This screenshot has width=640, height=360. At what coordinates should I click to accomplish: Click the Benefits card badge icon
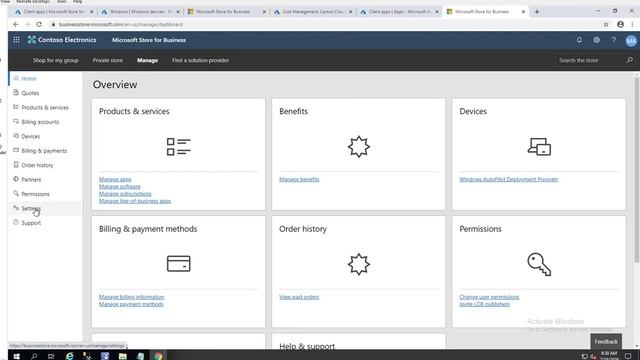point(359,147)
